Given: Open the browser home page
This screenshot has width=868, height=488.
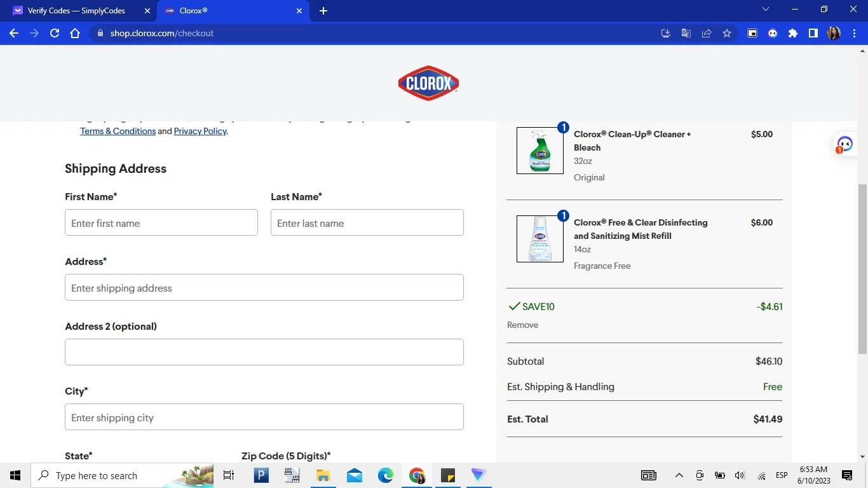Looking at the screenshot, I should (75, 33).
